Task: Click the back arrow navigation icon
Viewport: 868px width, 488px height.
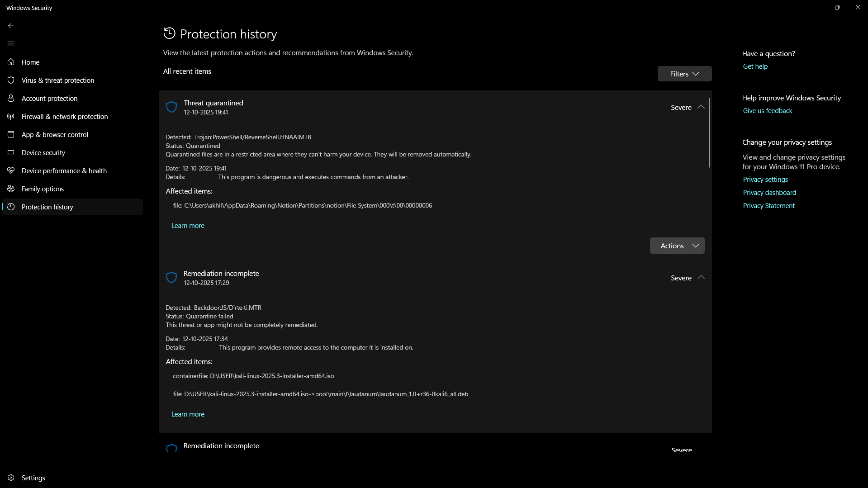Action: tap(10, 26)
